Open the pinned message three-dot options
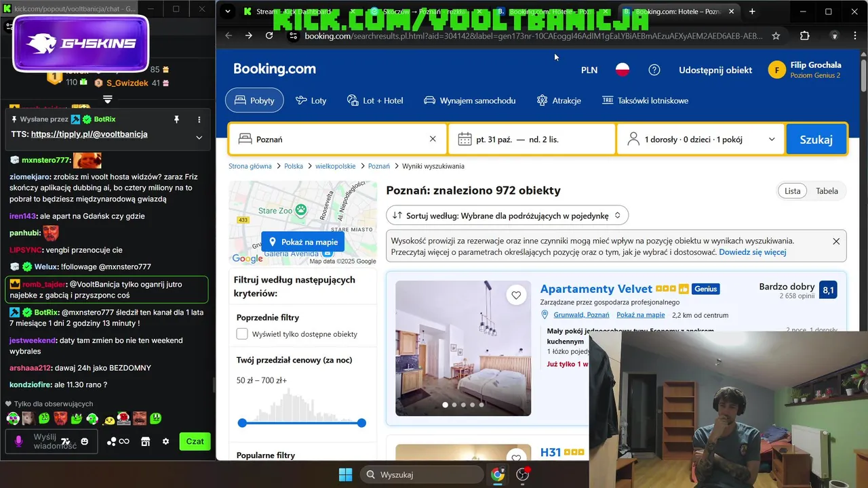 (199, 119)
